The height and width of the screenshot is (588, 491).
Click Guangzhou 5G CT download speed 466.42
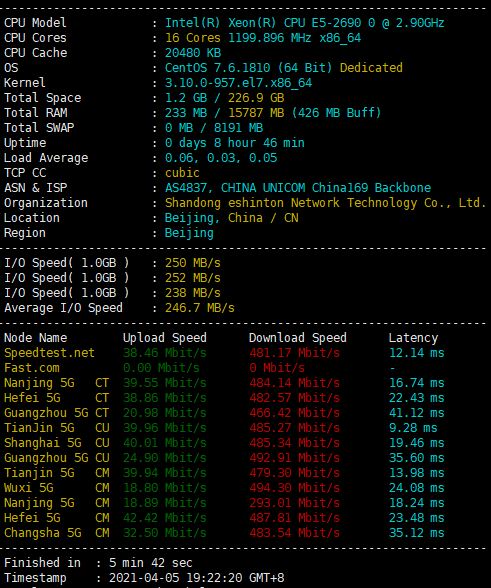294,413
